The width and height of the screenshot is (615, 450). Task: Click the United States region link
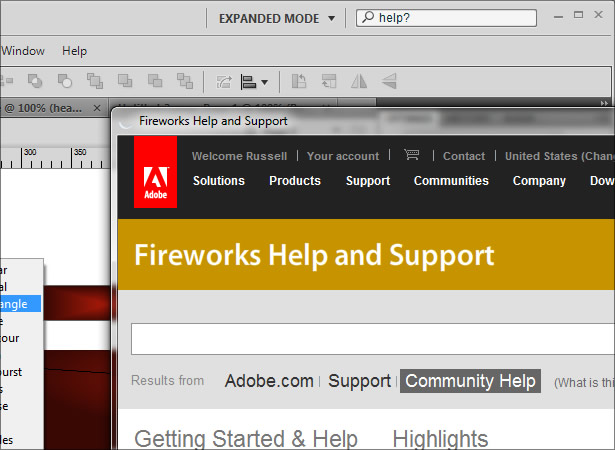click(x=560, y=156)
